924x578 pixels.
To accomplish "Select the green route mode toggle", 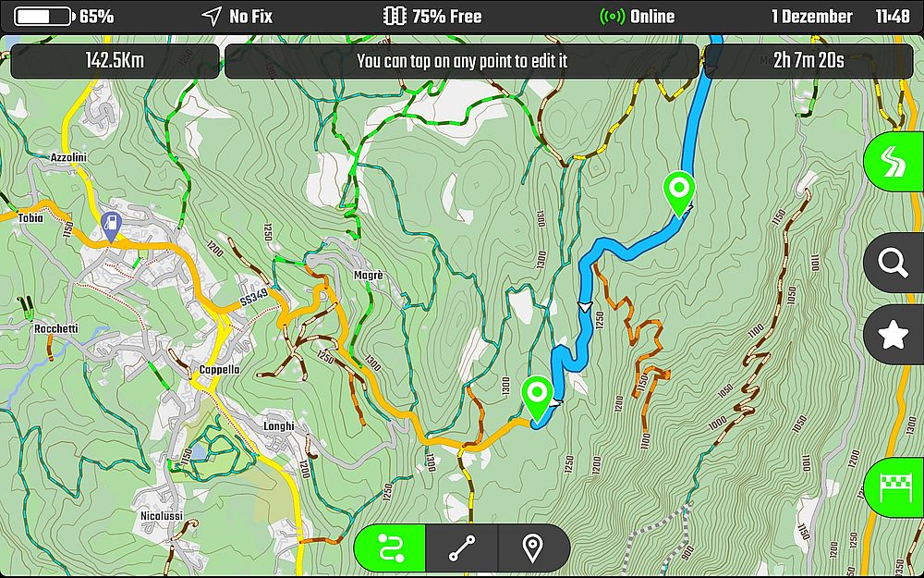I will (x=390, y=547).
